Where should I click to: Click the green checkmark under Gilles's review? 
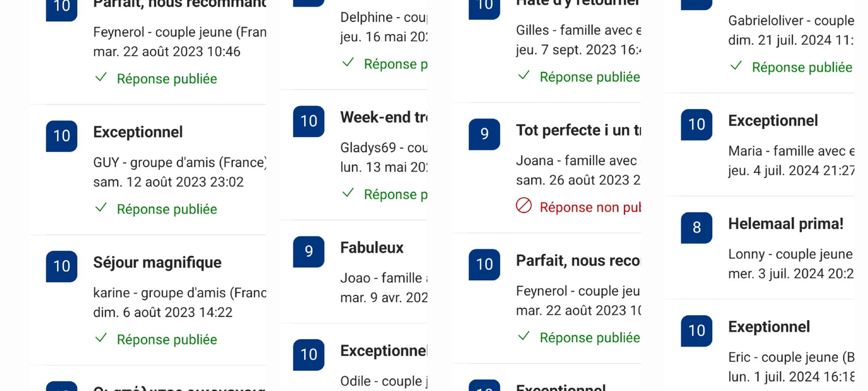[x=524, y=76]
